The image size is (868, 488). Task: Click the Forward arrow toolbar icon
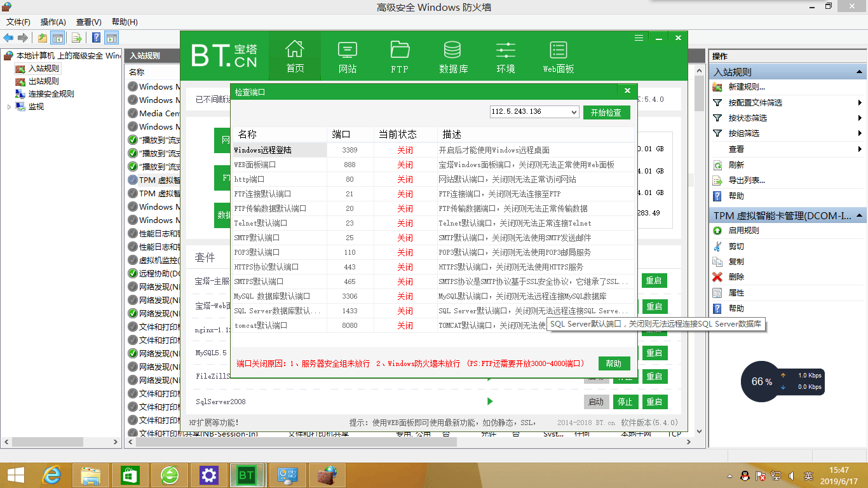click(22, 37)
